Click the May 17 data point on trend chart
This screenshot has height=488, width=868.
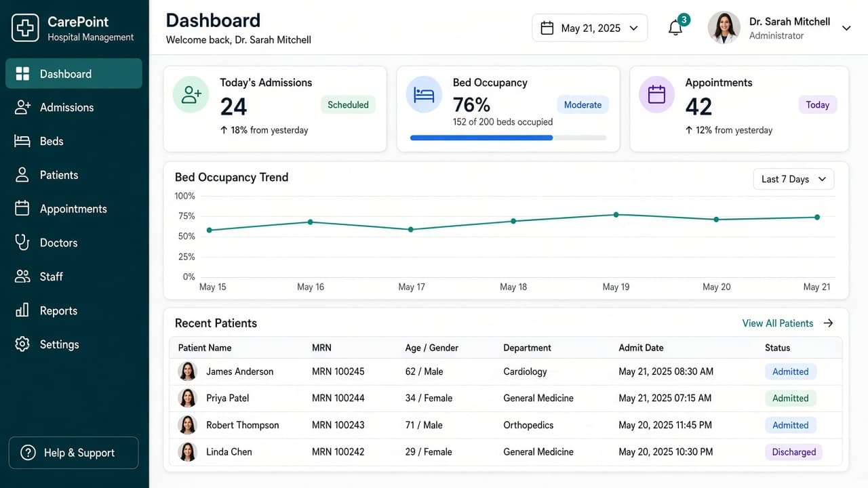(x=411, y=230)
